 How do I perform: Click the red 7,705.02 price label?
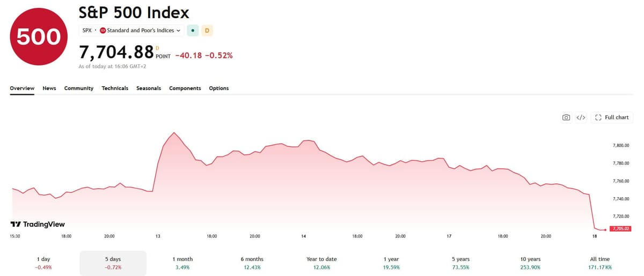[620, 229]
